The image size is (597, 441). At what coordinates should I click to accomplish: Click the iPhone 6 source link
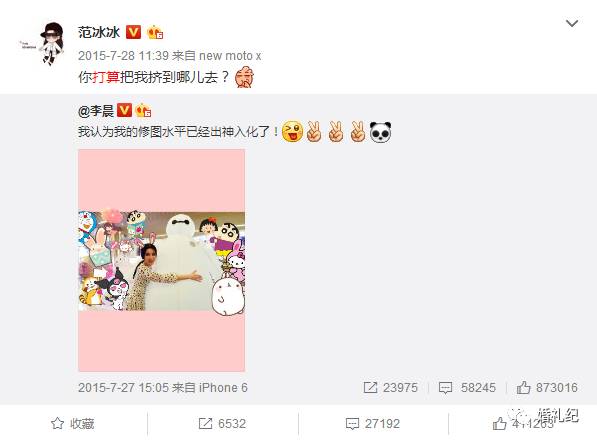tap(223, 388)
